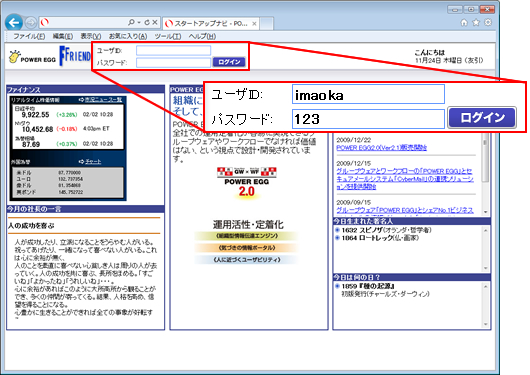The width and height of the screenshot is (530, 375).
Task: Open the address bar search dropdown arrow
Action: coord(139,22)
